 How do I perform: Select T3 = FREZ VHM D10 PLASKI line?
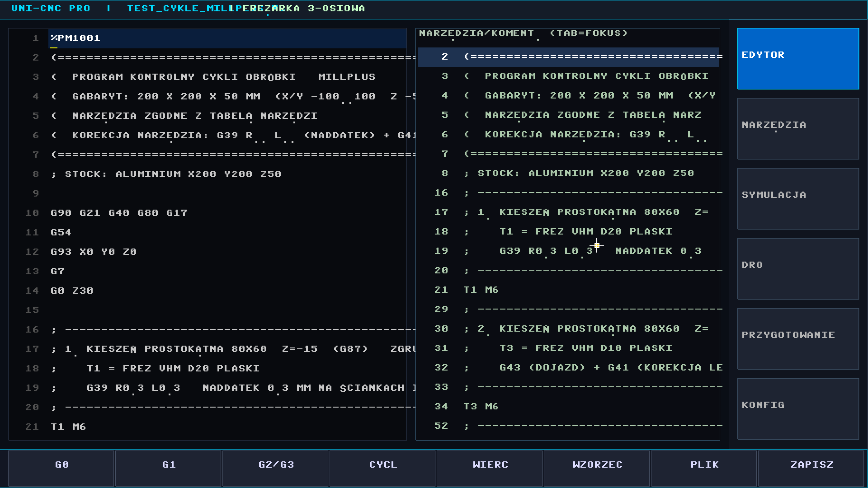click(568, 348)
